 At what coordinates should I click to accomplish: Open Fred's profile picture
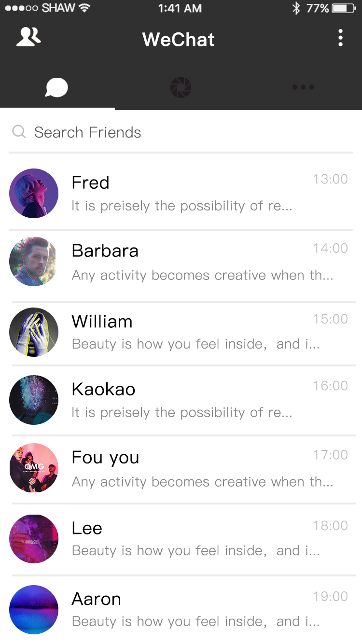[x=34, y=193]
